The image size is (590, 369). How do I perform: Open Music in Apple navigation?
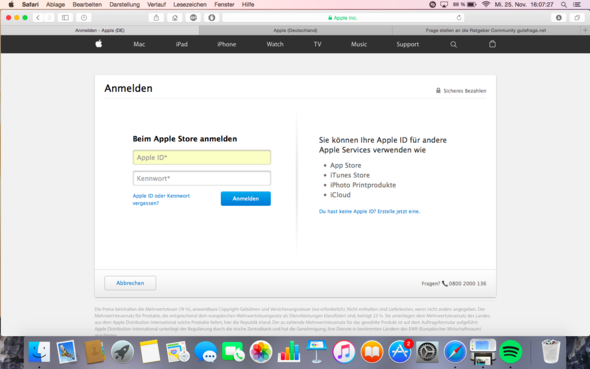pyautogui.click(x=359, y=44)
